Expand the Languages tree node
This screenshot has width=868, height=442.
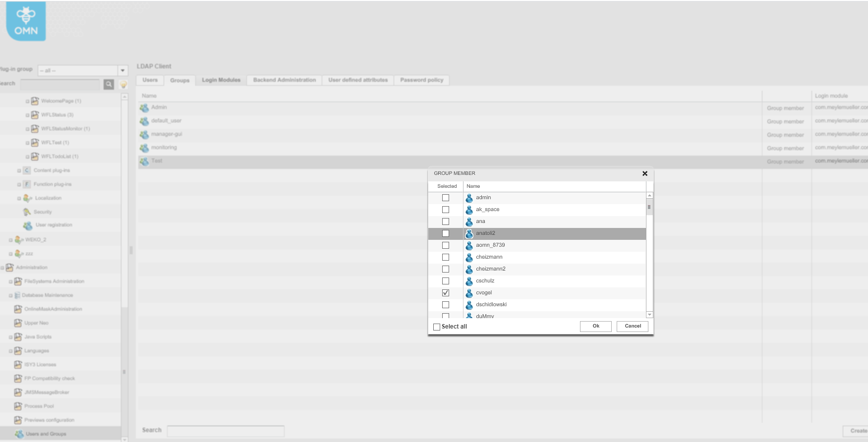pos(10,351)
